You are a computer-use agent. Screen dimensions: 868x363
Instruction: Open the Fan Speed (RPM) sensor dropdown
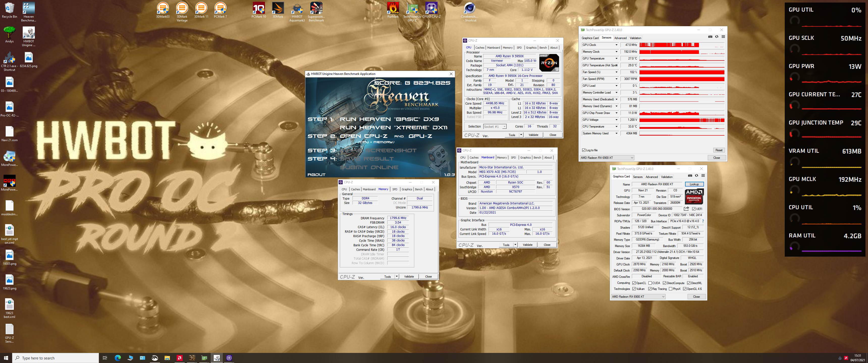point(617,79)
